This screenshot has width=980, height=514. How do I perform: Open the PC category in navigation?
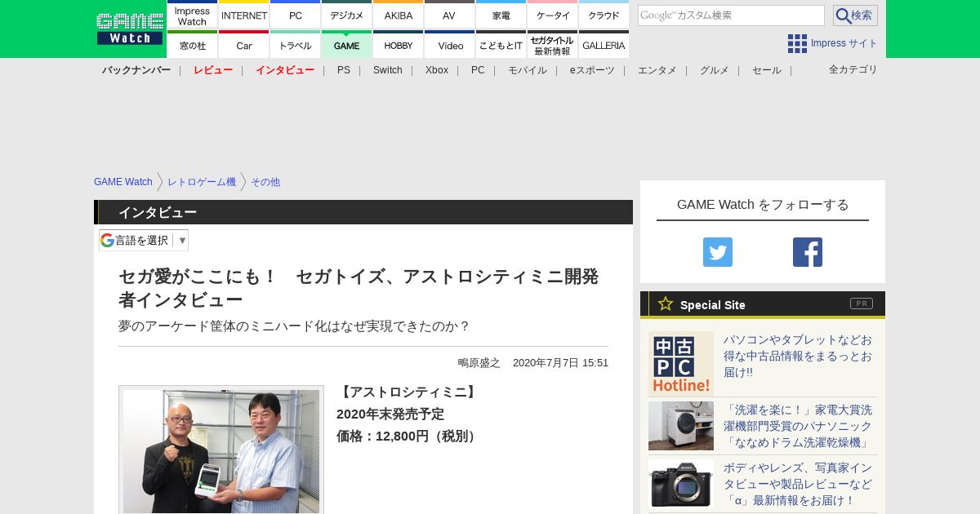pos(478,70)
